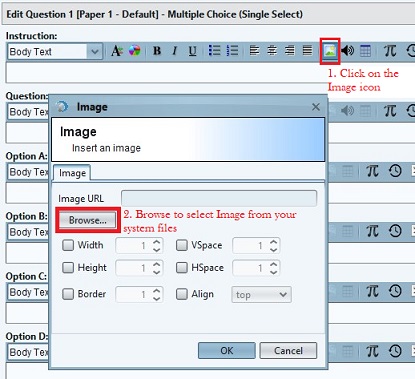Open Option B Body Text style dropdown
The image size is (415, 379).
tap(28, 232)
